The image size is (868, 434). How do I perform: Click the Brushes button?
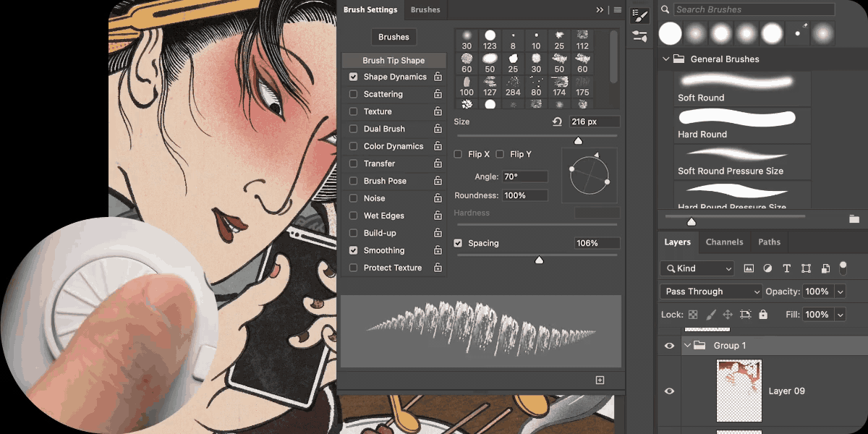pyautogui.click(x=393, y=37)
